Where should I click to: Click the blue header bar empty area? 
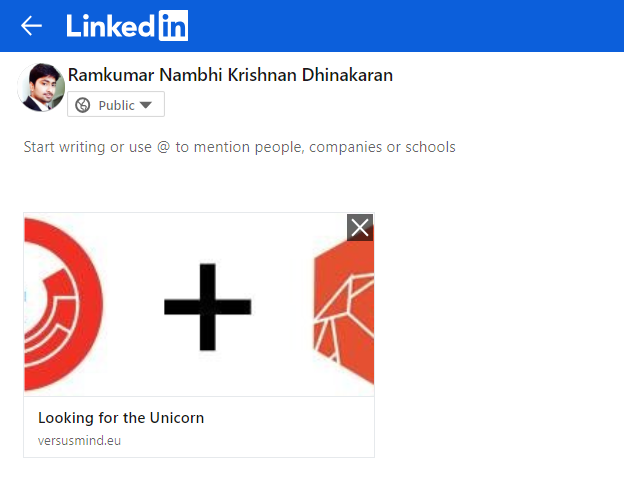398,26
